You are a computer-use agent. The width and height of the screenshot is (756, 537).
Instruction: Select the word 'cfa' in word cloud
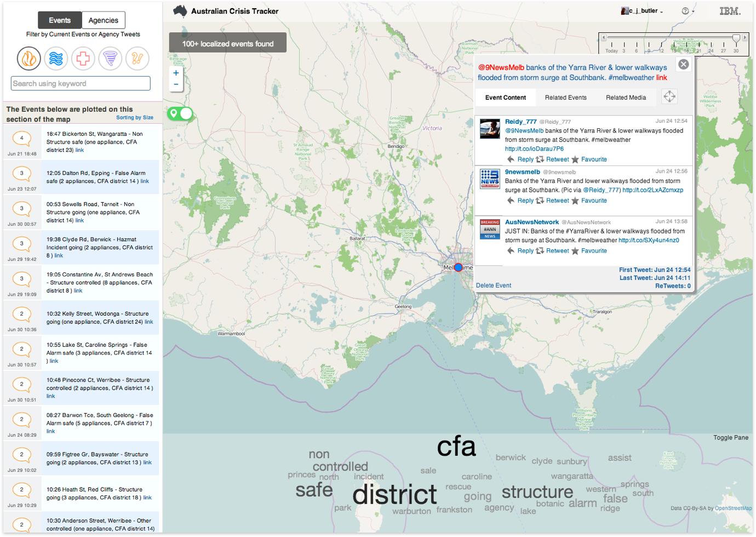pyautogui.click(x=456, y=447)
